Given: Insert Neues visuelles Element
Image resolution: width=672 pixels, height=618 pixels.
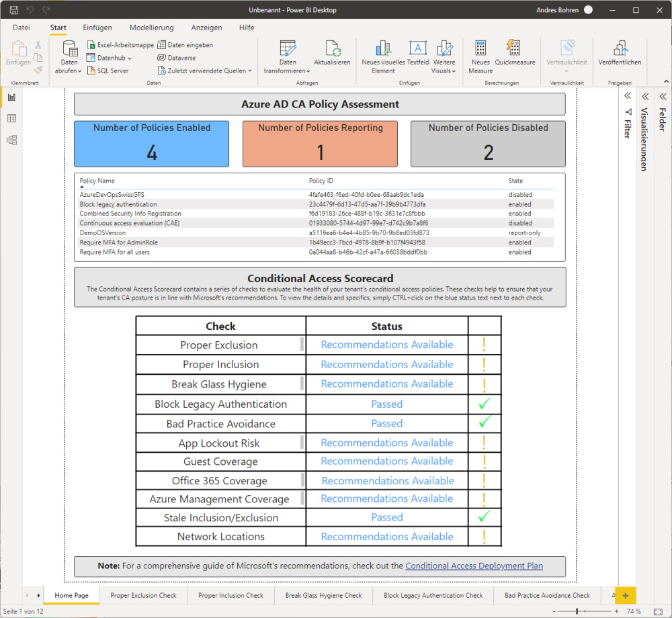Looking at the screenshot, I should (x=383, y=57).
